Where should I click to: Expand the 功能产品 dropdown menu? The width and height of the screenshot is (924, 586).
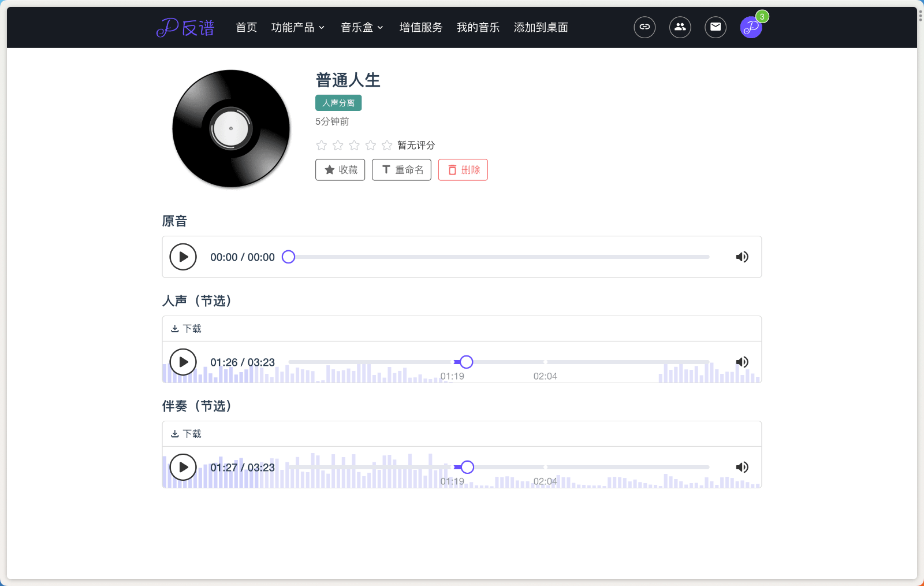[x=298, y=27]
